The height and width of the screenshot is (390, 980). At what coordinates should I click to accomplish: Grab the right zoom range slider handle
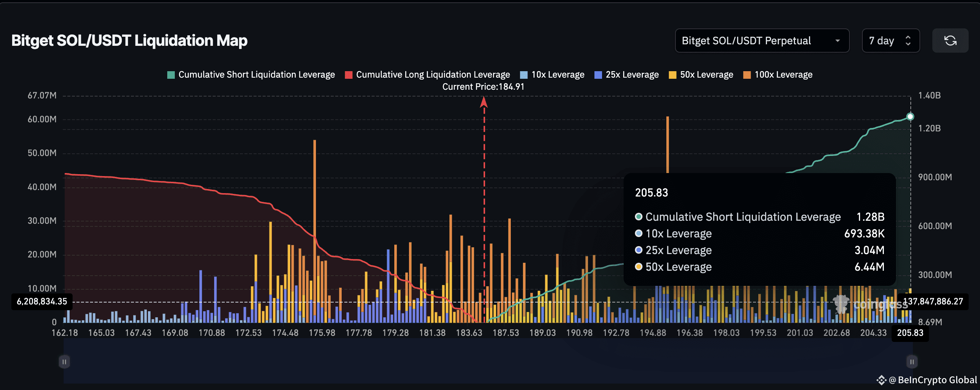pos(912,362)
